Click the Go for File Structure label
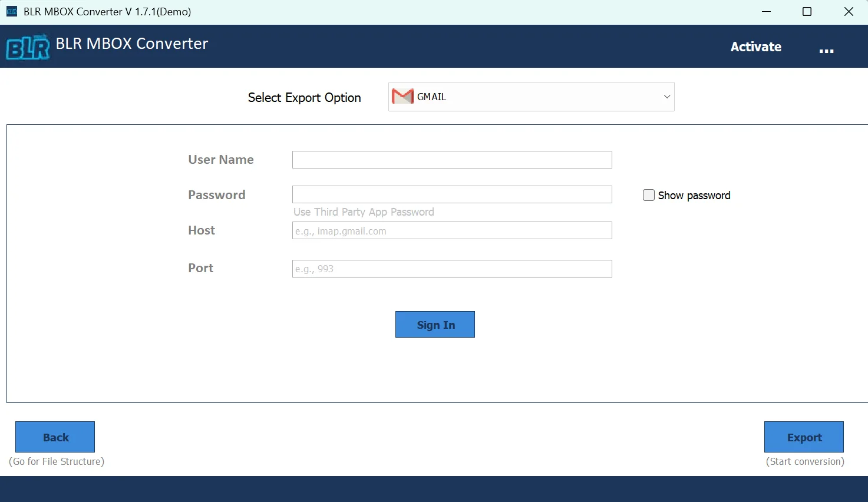The width and height of the screenshot is (868, 502). (x=57, y=461)
